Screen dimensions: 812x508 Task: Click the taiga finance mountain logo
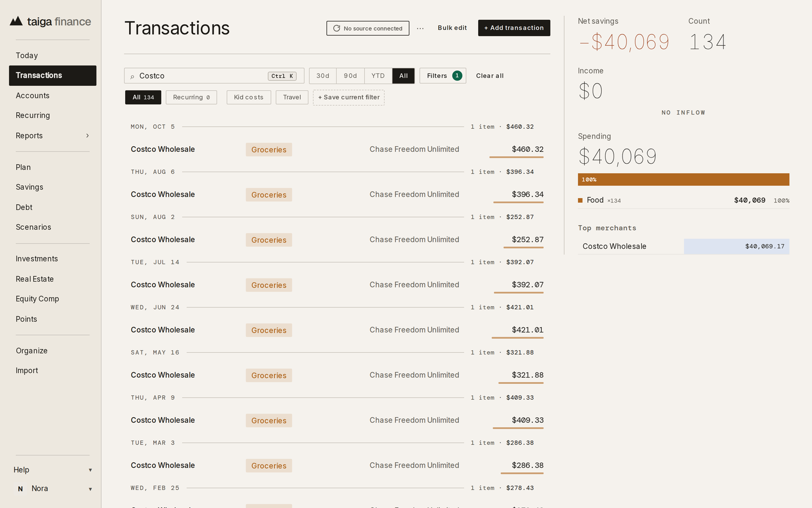pyautogui.click(x=16, y=21)
